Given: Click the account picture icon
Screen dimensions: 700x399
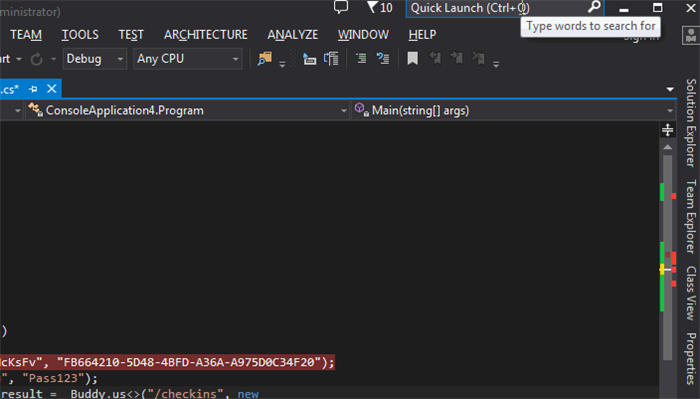Looking at the screenshot, I should coord(691,36).
